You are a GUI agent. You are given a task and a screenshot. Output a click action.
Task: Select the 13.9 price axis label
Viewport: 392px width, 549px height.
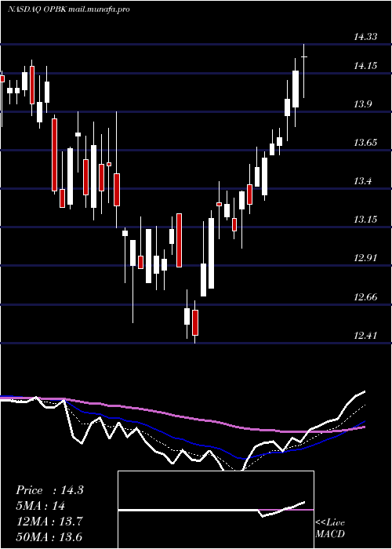tap(362, 104)
